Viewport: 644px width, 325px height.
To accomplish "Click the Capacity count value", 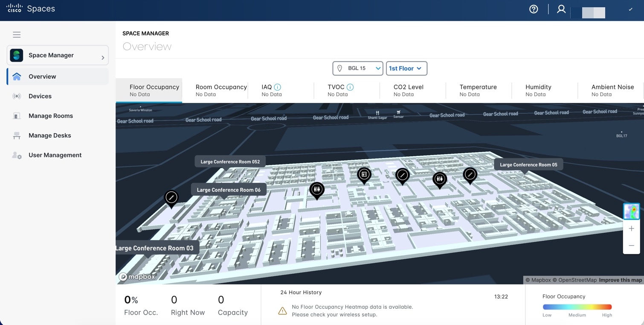I will [x=221, y=300].
